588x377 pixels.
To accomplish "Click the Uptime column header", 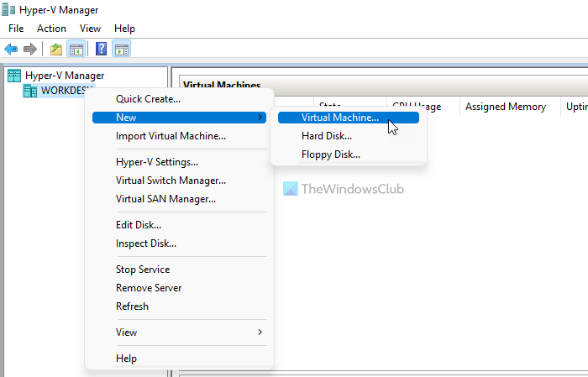I will [576, 107].
